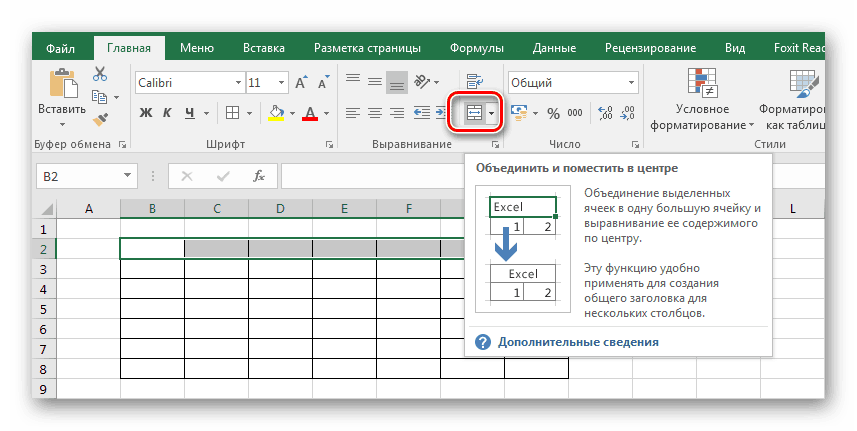Switch to the Вставка tab
857x431 pixels.
262,47
